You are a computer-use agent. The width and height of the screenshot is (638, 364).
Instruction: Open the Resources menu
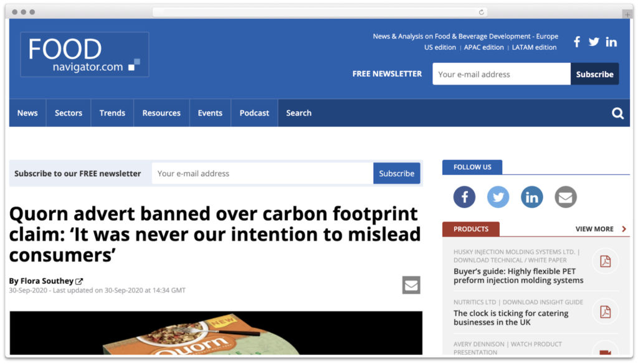point(161,113)
